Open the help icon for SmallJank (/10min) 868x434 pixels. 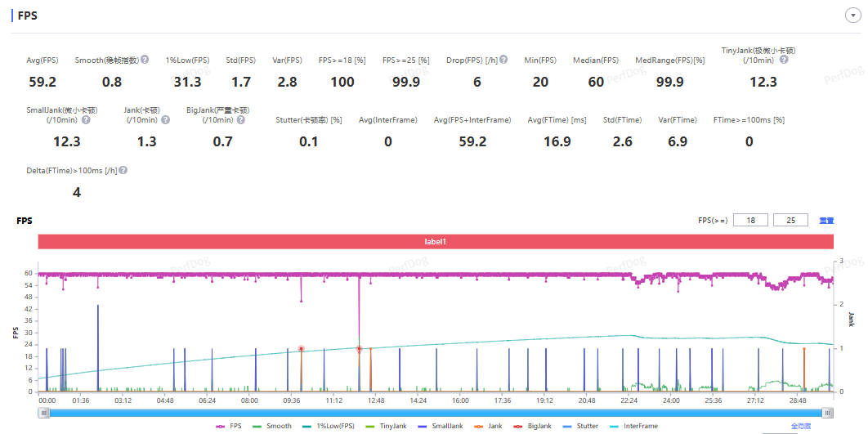(x=87, y=119)
